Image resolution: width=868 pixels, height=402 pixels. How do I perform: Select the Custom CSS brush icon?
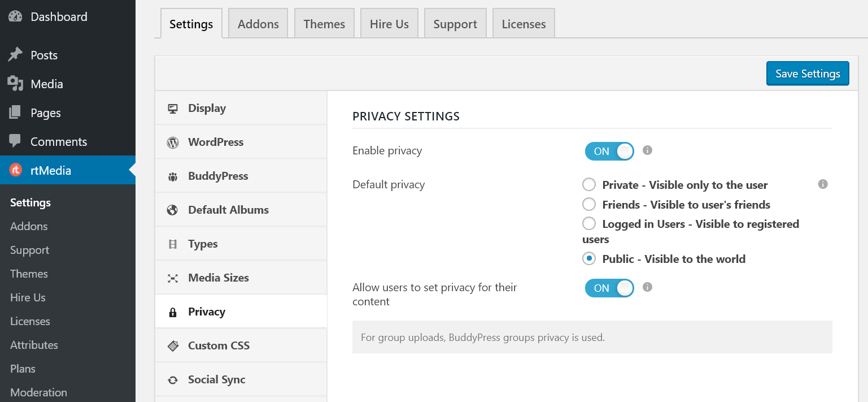point(173,345)
